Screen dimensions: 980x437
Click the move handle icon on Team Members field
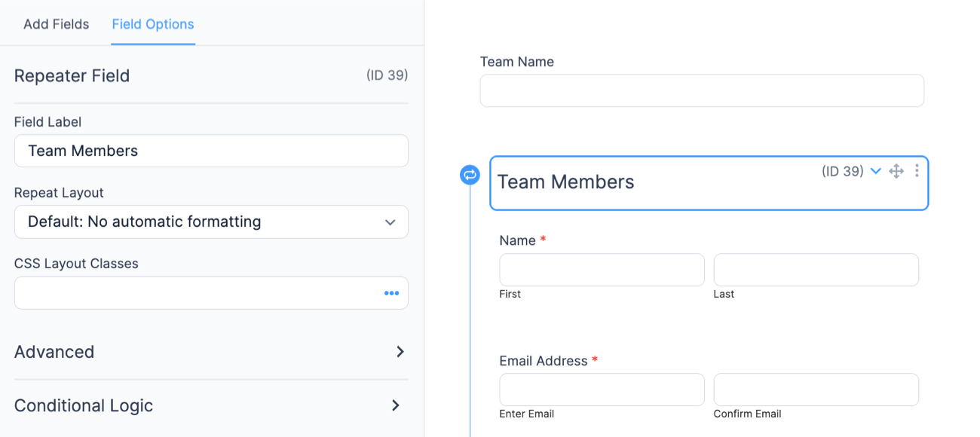click(x=896, y=171)
